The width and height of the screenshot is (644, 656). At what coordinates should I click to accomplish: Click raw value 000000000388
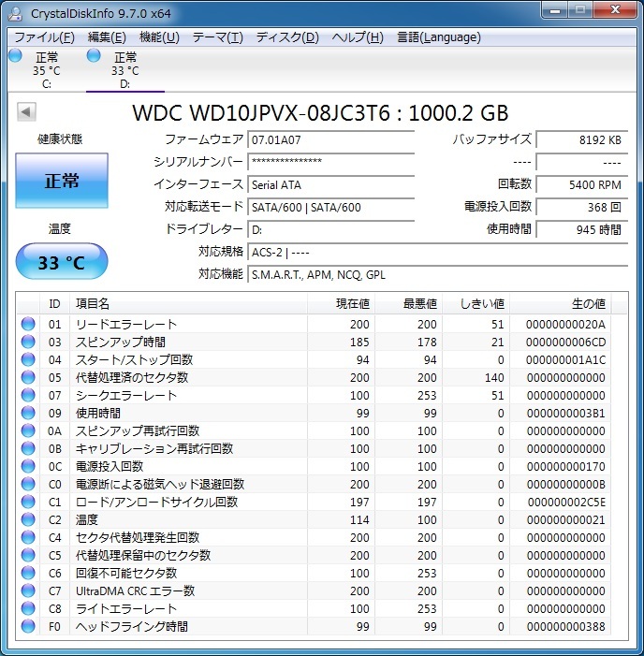pos(565,627)
